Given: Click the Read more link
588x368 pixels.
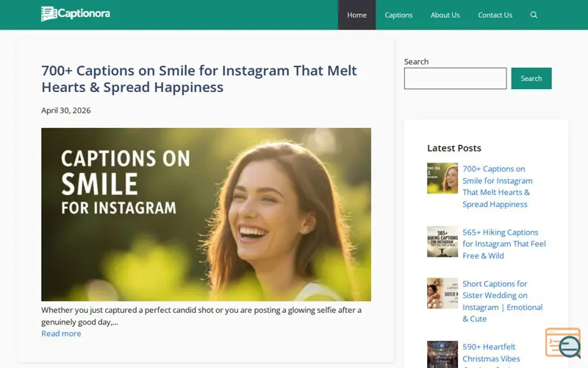Looking at the screenshot, I should tap(61, 333).
